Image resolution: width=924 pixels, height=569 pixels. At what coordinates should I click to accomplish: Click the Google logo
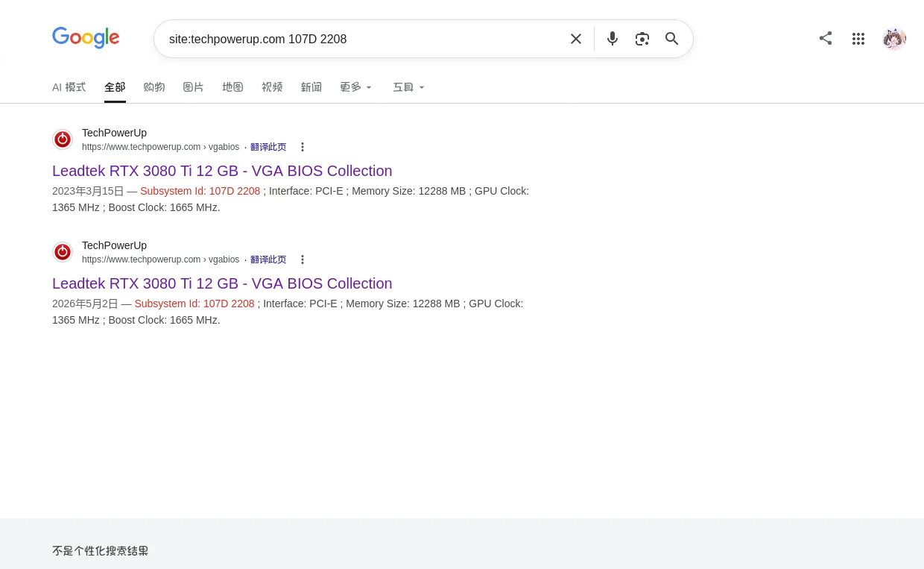[x=86, y=38]
